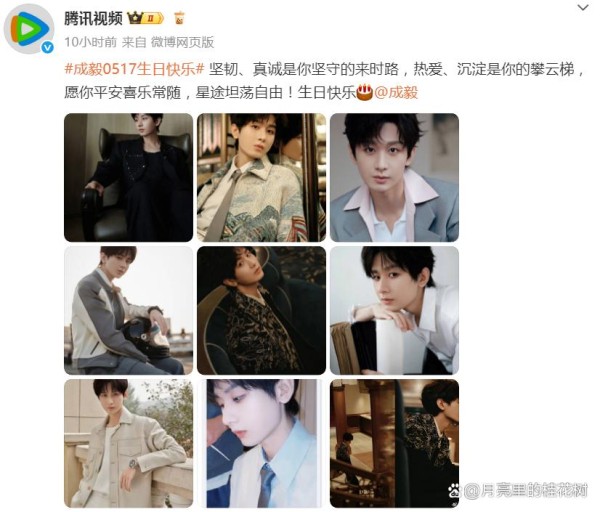Click the 月亮里的桂花树 watermark logo
Screen dimensions: 600x512
pos(518,490)
